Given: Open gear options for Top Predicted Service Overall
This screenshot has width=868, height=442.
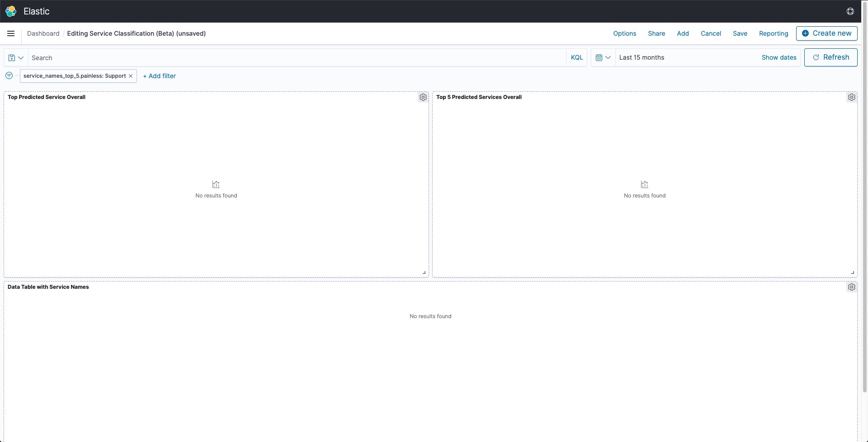Looking at the screenshot, I should [x=423, y=97].
